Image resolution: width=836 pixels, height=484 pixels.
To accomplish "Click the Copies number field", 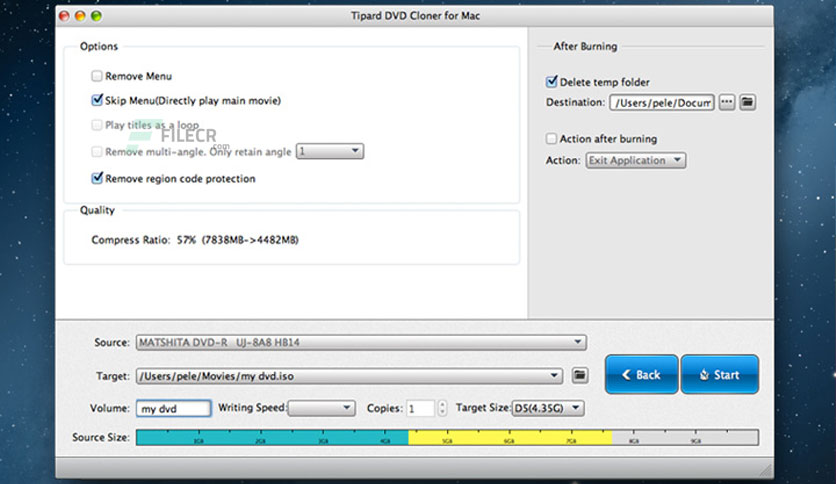I will [x=421, y=409].
